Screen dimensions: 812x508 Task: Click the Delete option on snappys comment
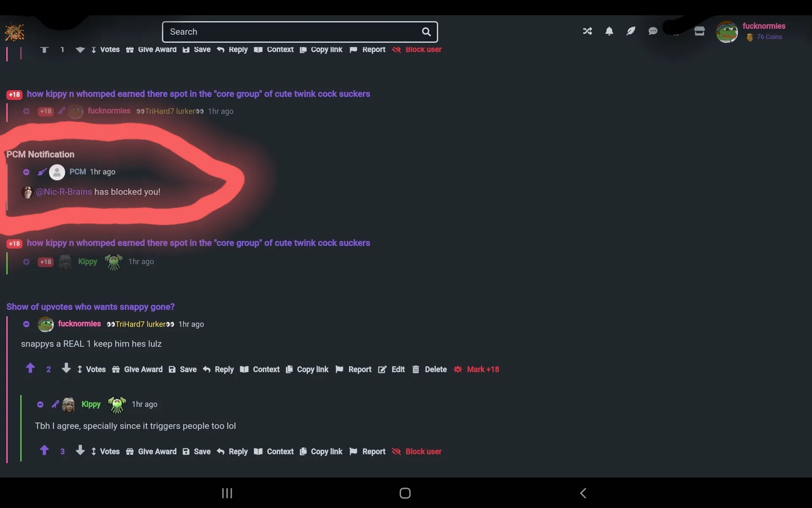pyautogui.click(x=436, y=369)
